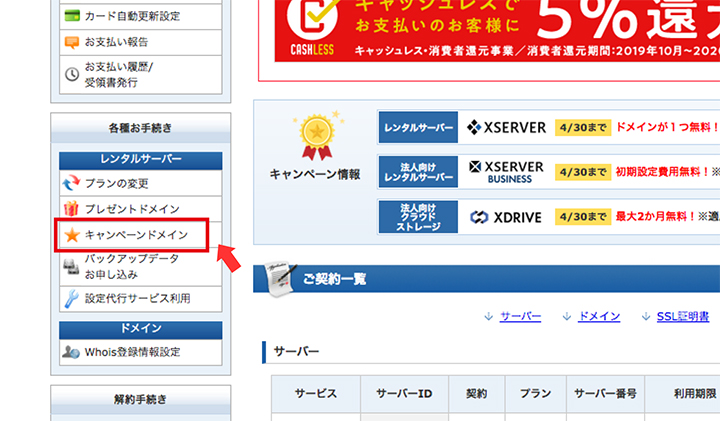Click the XSERVER logo in campaign list

click(x=506, y=127)
